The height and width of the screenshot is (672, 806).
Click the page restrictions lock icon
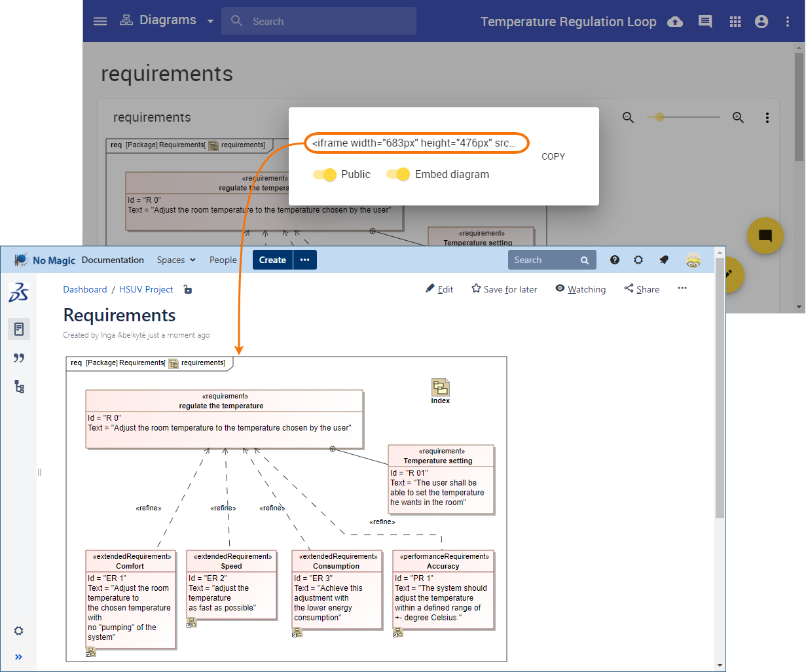coord(187,289)
